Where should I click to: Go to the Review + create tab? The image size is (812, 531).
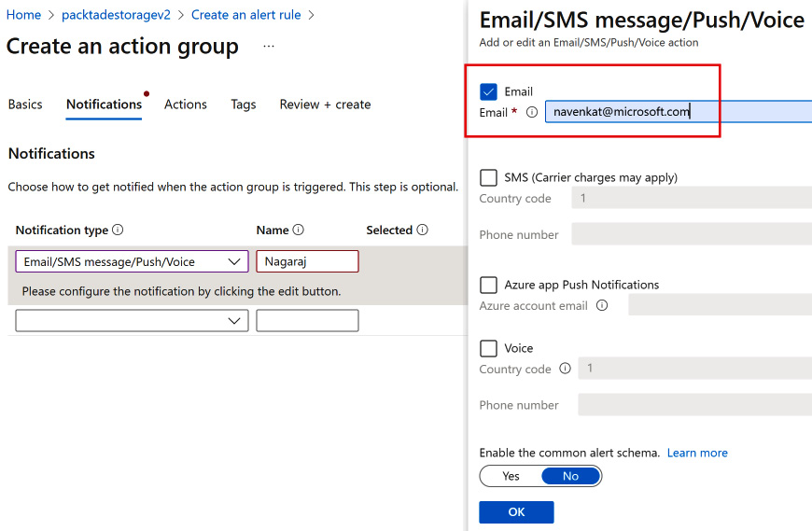(325, 105)
